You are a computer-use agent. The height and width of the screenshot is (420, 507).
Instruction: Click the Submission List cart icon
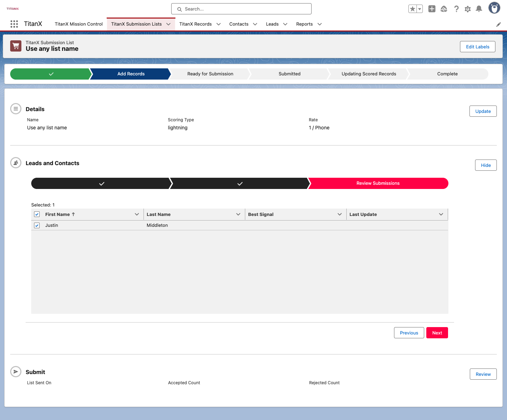coord(16,46)
